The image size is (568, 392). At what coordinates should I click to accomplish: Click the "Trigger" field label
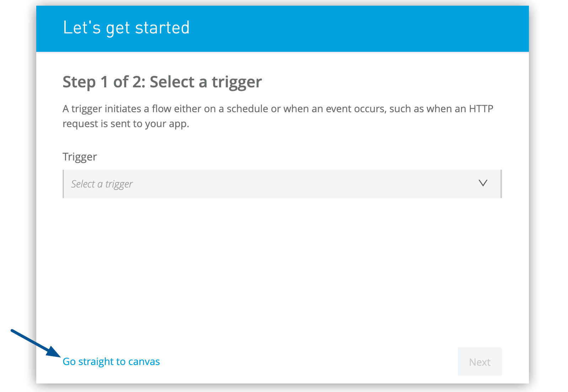click(x=80, y=157)
